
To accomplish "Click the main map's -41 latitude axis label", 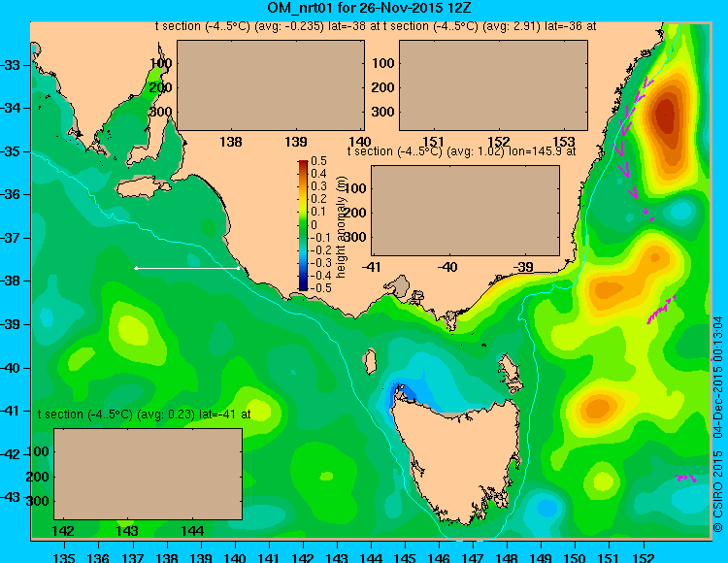I will coord(11,411).
